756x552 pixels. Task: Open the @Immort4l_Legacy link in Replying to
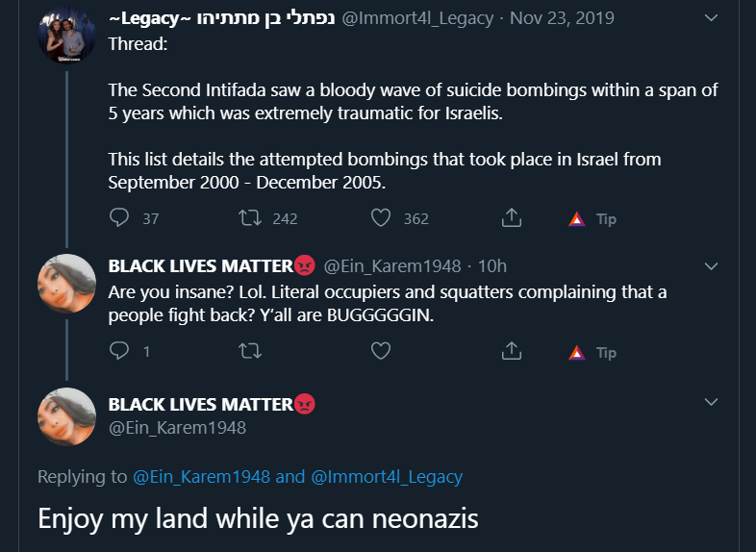(387, 476)
